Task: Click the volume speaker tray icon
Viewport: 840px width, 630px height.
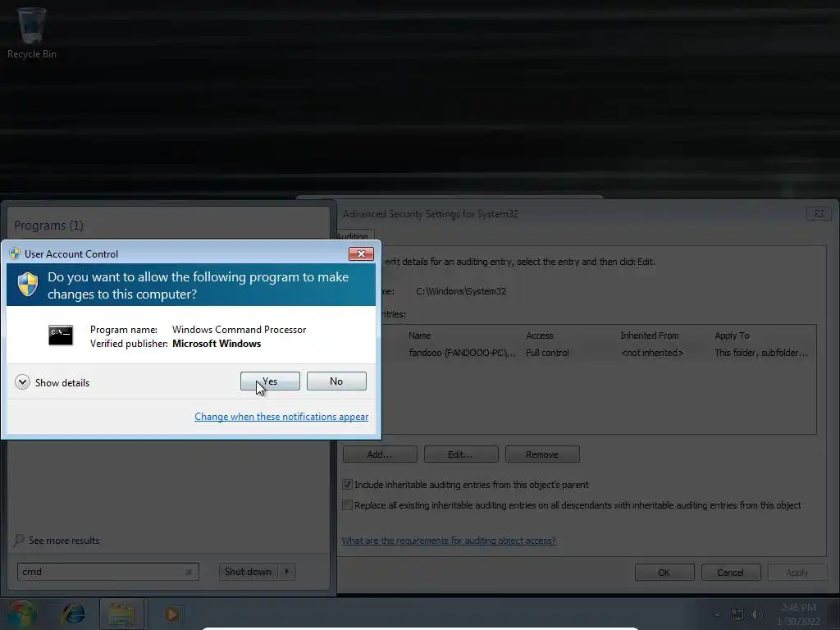Action: (757, 614)
